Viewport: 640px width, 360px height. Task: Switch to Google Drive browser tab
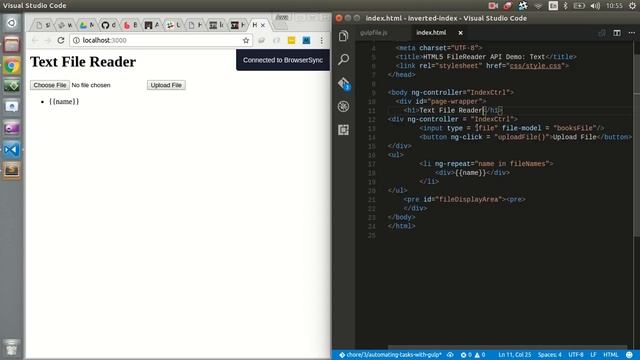87,25
